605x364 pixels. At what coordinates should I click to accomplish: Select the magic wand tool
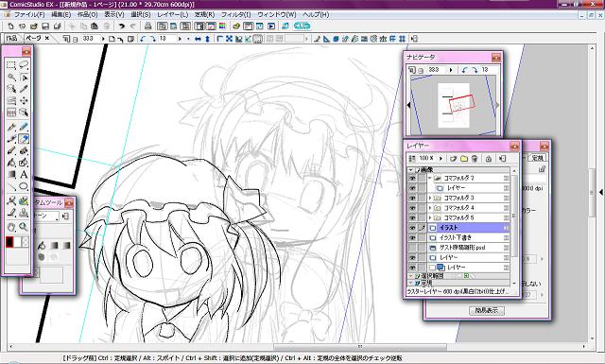pos(11,78)
